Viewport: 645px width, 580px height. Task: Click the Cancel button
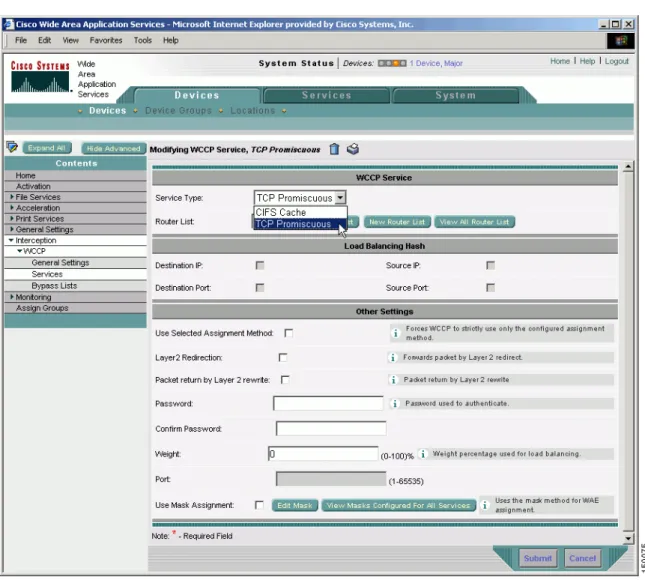pos(582,558)
